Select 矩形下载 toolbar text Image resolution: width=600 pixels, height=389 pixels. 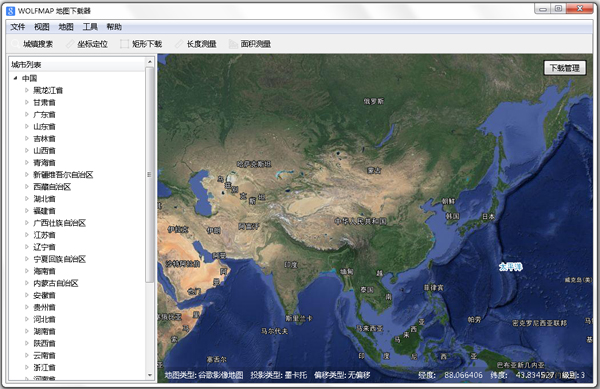[147, 44]
